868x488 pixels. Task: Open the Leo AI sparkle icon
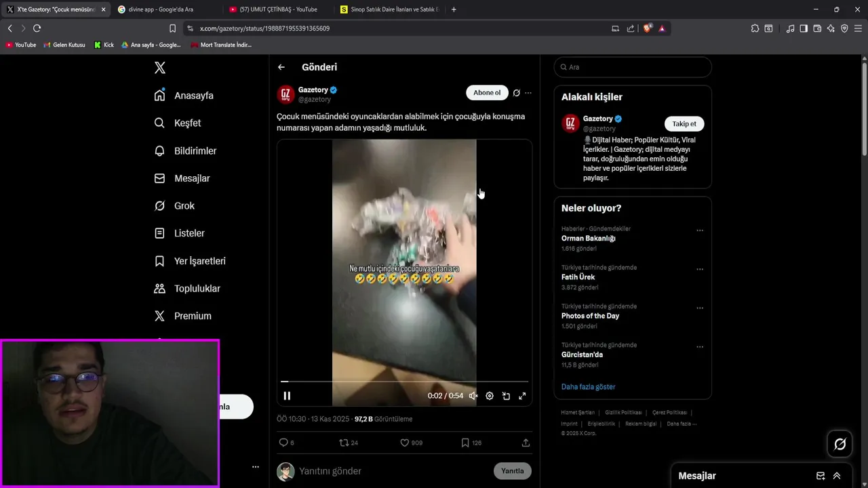click(x=831, y=28)
